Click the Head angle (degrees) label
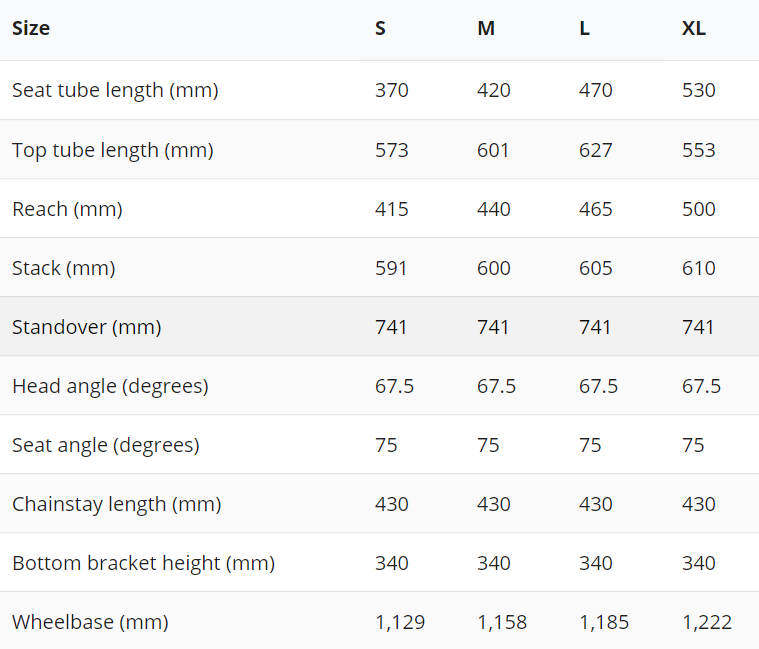 tap(110, 386)
